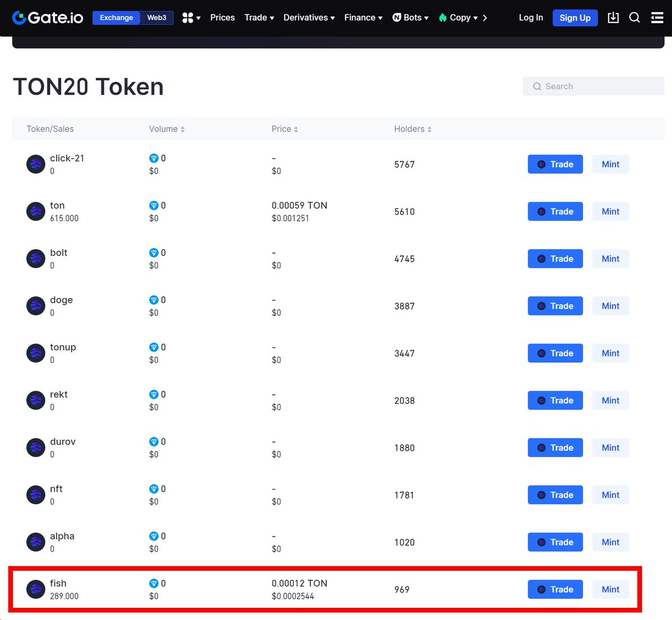Click TON coin icon in fish volume
This screenshot has height=620, width=672.
(x=154, y=584)
